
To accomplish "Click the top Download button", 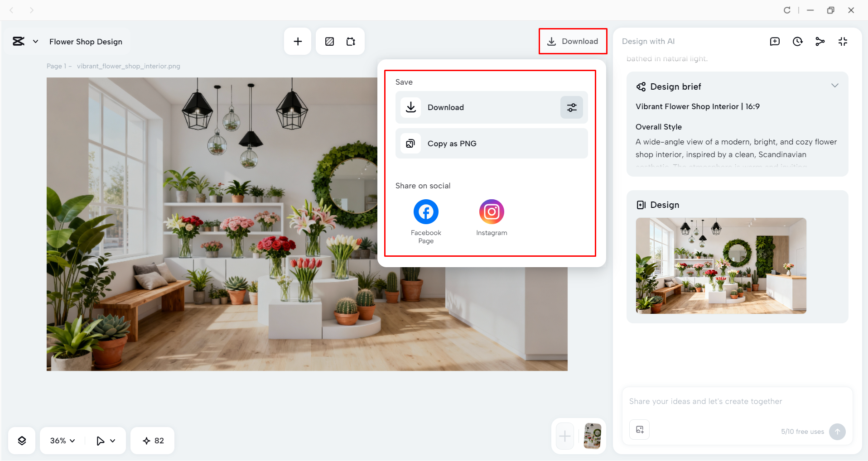I will click(573, 41).
